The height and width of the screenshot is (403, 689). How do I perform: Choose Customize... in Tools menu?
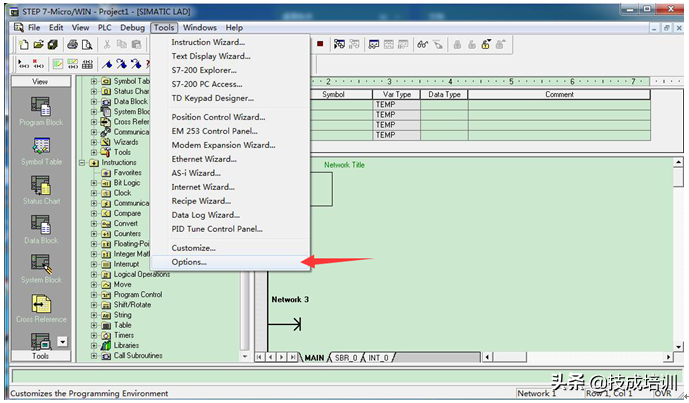click(x=230, y=248)
